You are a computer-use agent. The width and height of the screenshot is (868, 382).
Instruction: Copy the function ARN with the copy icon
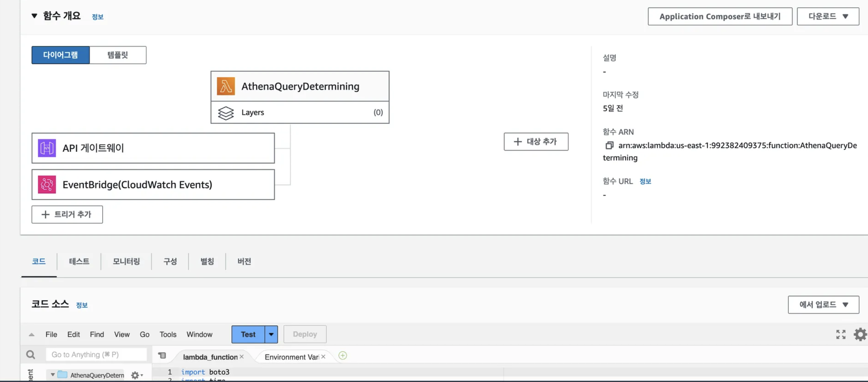point(609,145)
